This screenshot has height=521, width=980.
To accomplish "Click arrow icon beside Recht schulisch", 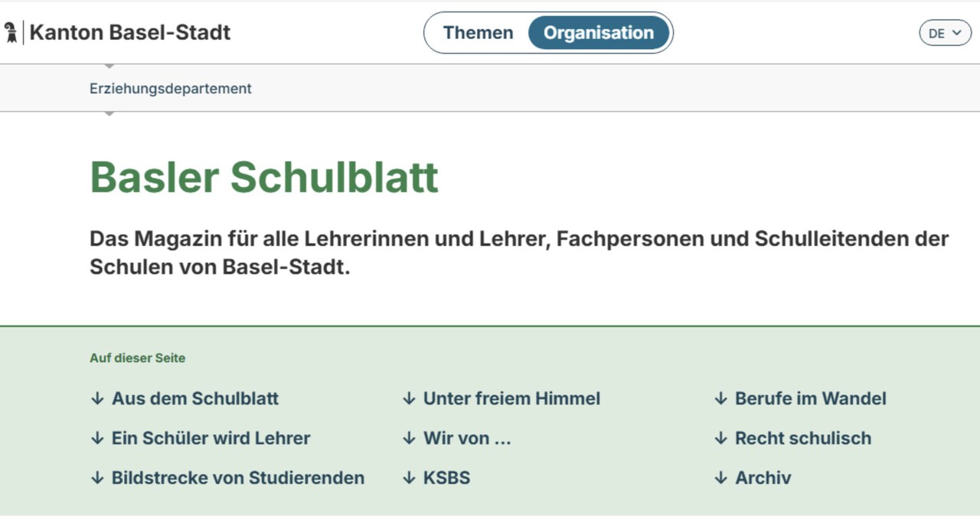I will click(720, 438).
